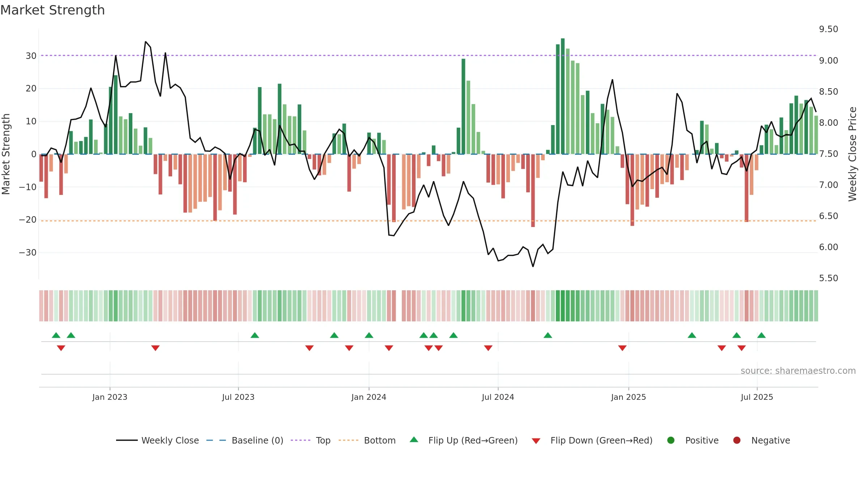868x488 pixels.
Task: Click the purple dotted Top threshold line
Action: (429, 55)
